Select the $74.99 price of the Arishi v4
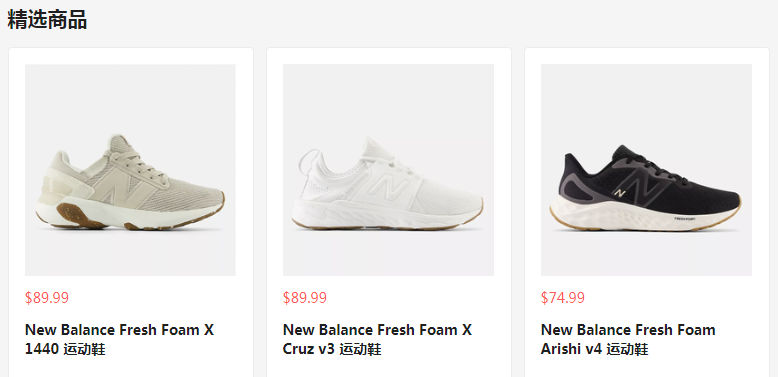The height and width of the screenshot is (377, 778). (563, 298)
